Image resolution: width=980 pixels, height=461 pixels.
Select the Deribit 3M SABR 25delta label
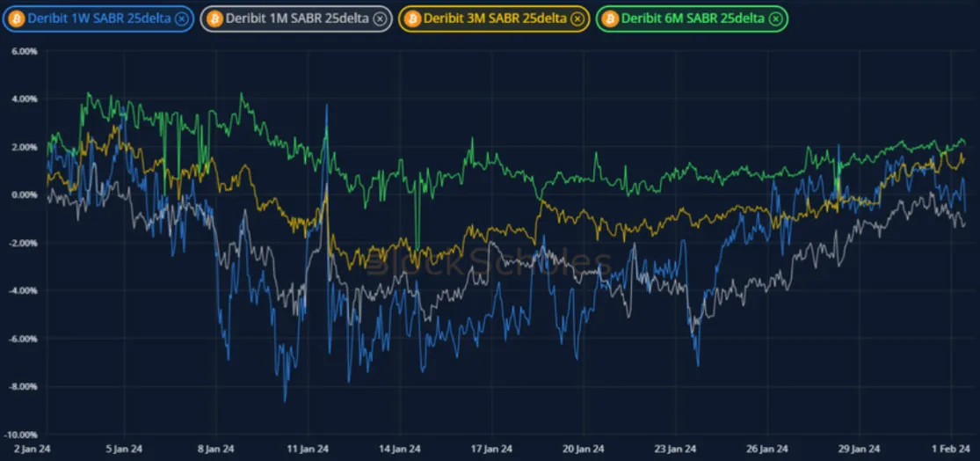click(x=494, y=18)
